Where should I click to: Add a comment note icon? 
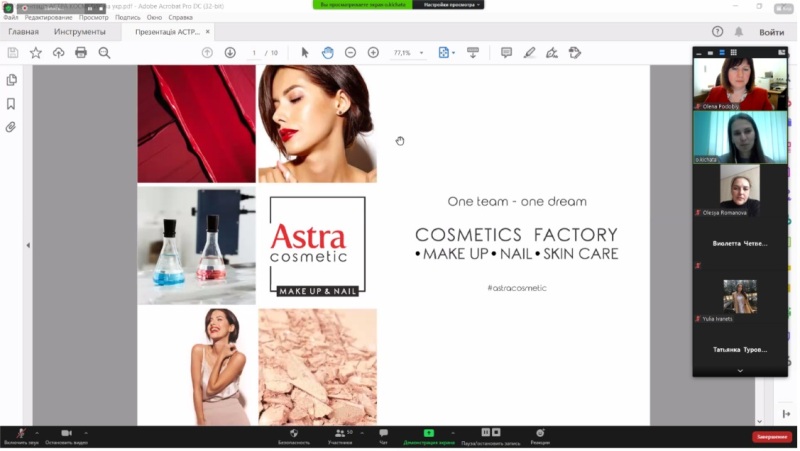[x=506, y=53]
